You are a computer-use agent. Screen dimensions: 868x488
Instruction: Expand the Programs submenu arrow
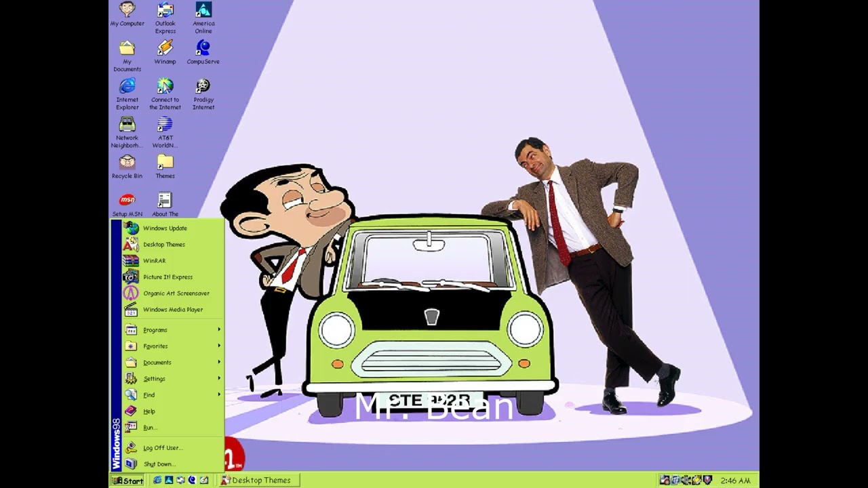219,329
